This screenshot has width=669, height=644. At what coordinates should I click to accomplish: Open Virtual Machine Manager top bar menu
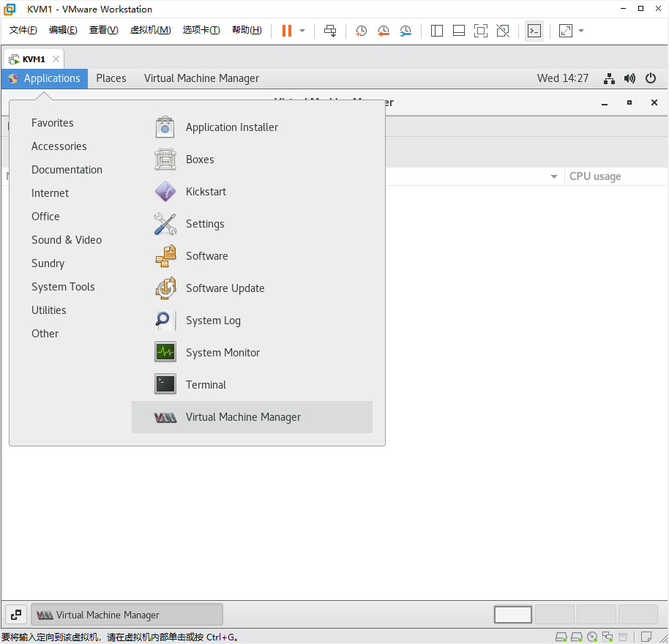coord(201,78)
